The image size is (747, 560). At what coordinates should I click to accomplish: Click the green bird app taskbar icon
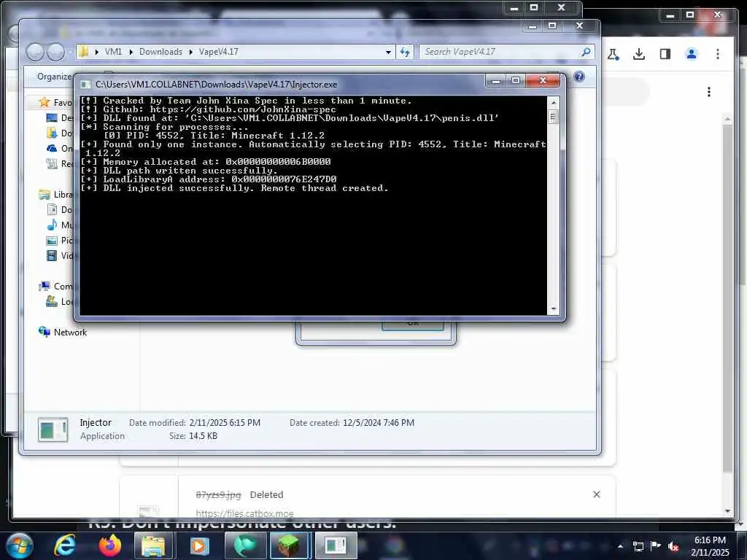coord(244,545)
